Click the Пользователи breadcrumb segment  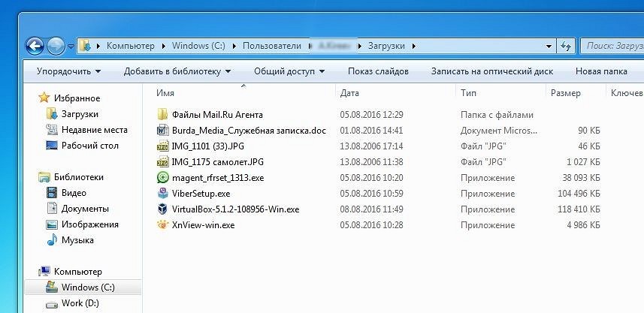272,46
